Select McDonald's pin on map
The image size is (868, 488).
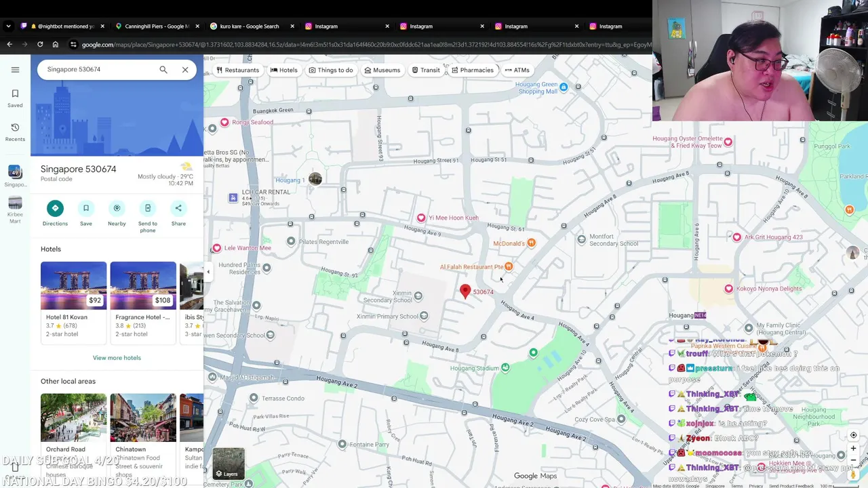click(531, 243)
